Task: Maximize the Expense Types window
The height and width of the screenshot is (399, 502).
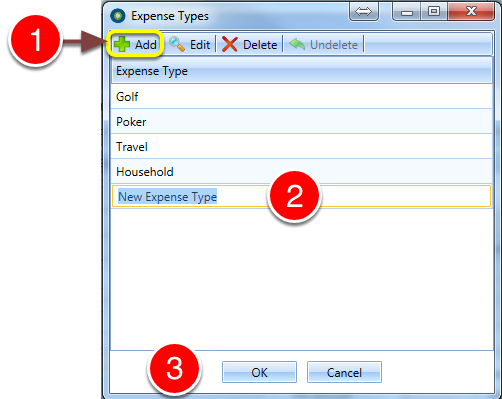Action: [434, 12]
